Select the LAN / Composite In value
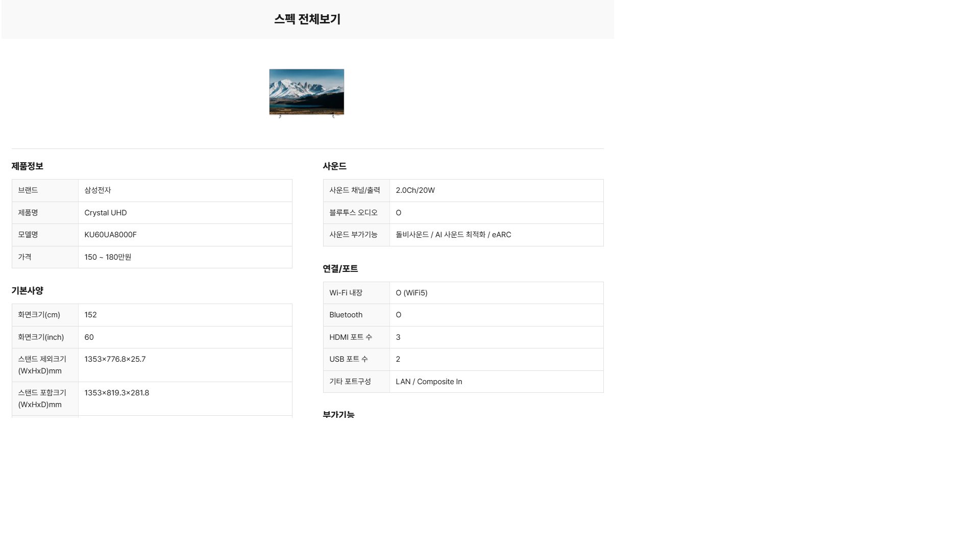This screenshot has width=980, height=551. (x=429, y=382)
